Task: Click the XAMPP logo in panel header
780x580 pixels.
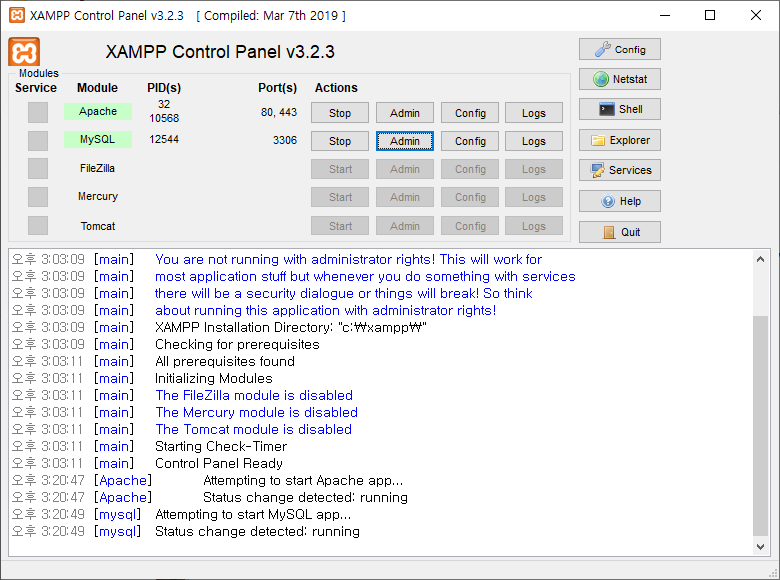Action: [24, 52]
